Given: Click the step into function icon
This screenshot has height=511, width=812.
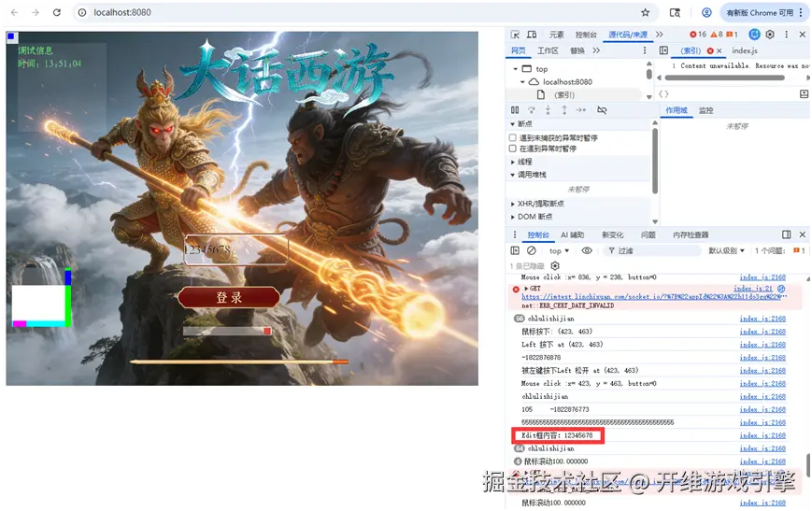Looking at the screenshot, I should click(548, 109).
